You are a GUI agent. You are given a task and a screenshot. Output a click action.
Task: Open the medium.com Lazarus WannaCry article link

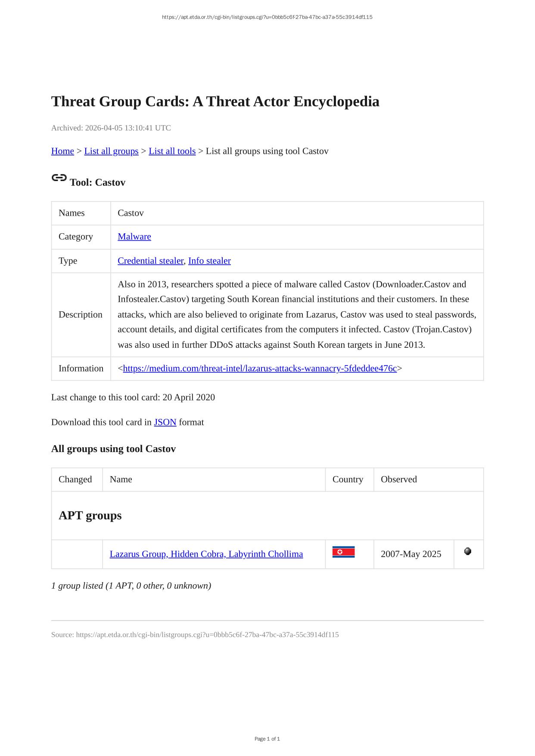tap(260, 369)
